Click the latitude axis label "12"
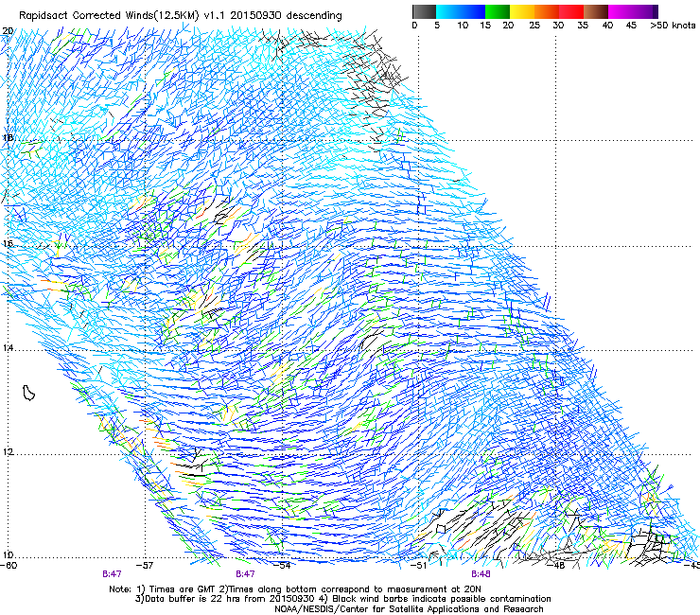The image size is (700, 615). pyautogui.click(x=8, y=452)
